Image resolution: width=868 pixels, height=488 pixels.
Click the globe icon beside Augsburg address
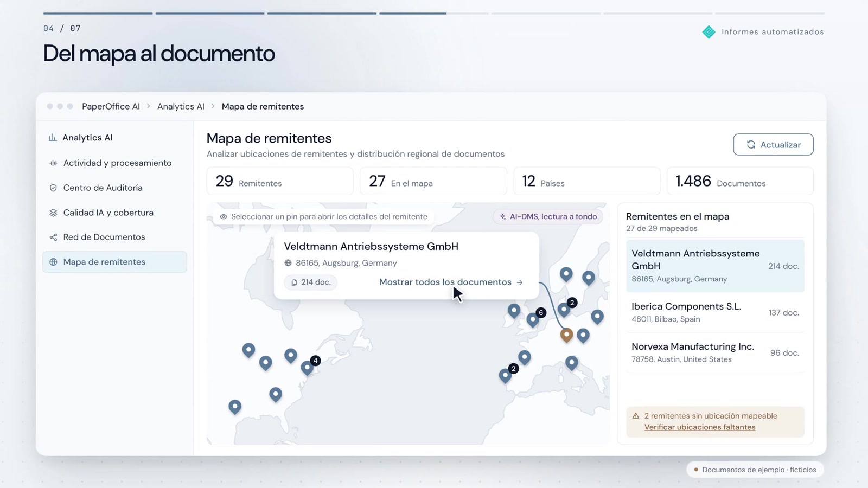(288, 263)
